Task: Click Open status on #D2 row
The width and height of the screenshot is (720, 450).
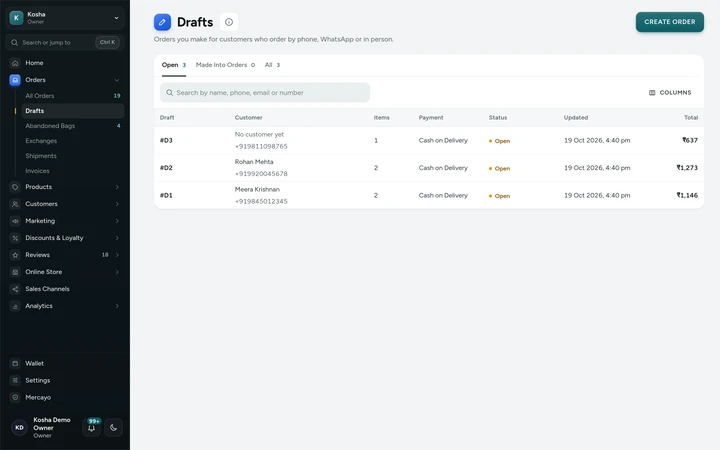Action: point(500,169)
